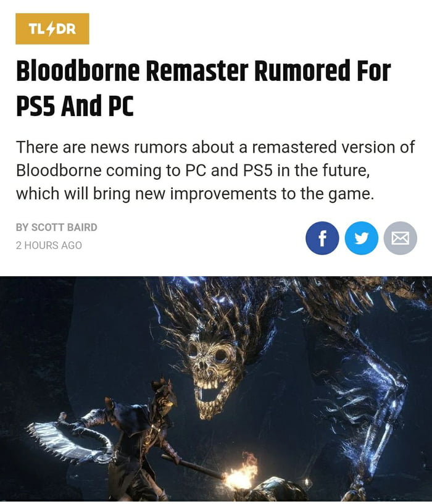
Task: Open the Bloodborne Remaster Rumored headline
Action: (x=203, y=88)
